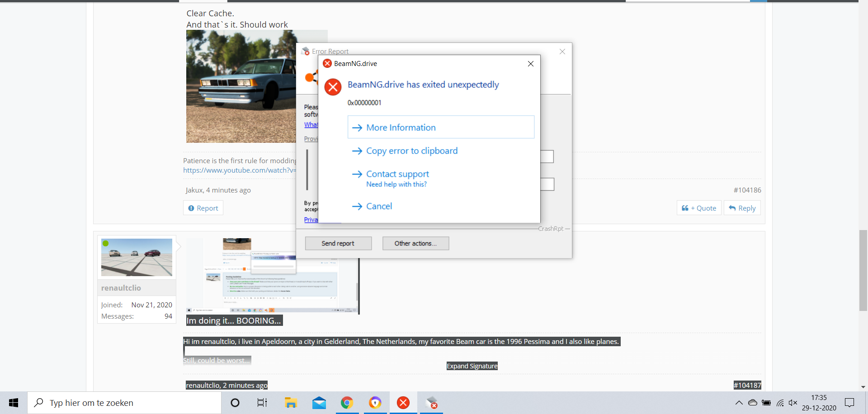Report Jakux's post
This screenshot has width=868, height=414.
[x=203, y=208]
